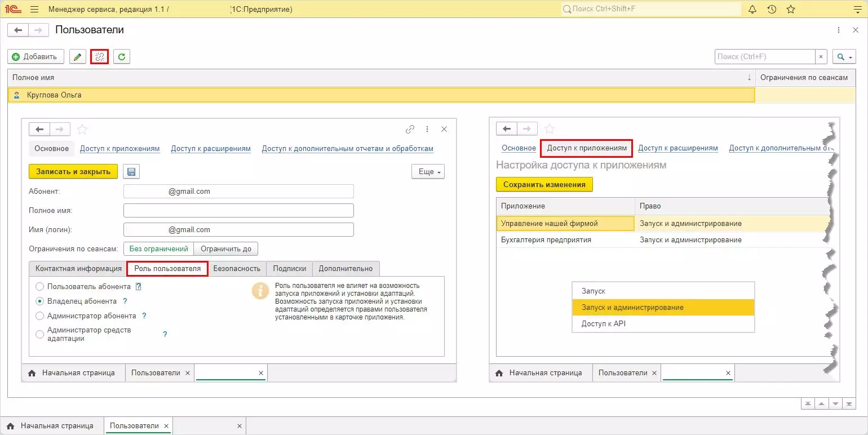Click the broken-link icon in toolbar
Image resolution: width=868 pixels, height=435 pixels.
click(x=100, y=57)
